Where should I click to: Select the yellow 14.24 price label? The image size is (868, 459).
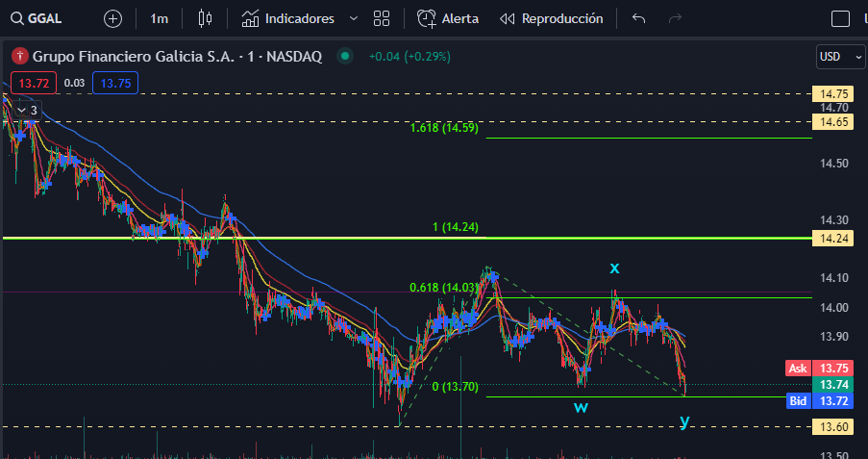point(832,239)
